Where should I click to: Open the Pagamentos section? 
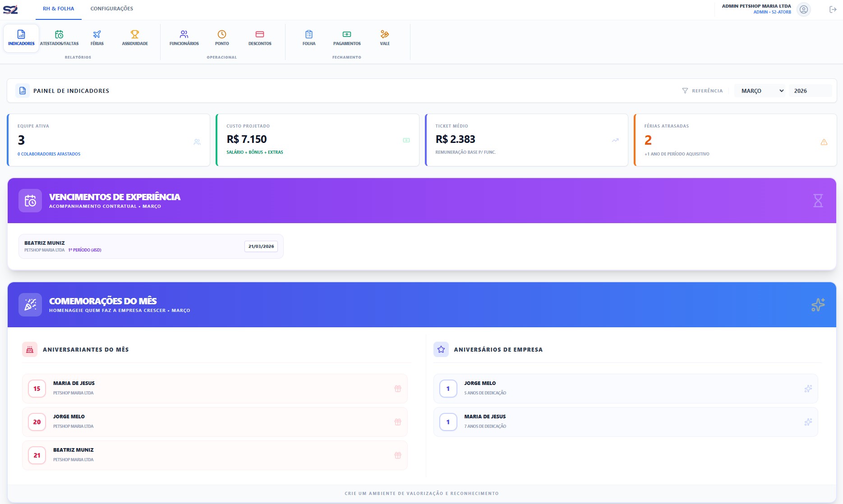tap(347, 38)
